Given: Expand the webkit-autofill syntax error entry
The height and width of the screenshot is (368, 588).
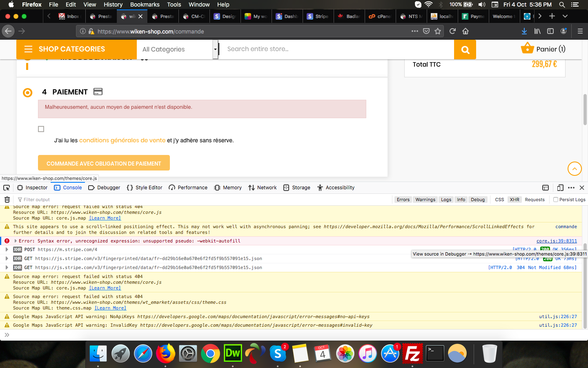Looking at the screenshot, I should pyautogui.click(x=16, y=241).
